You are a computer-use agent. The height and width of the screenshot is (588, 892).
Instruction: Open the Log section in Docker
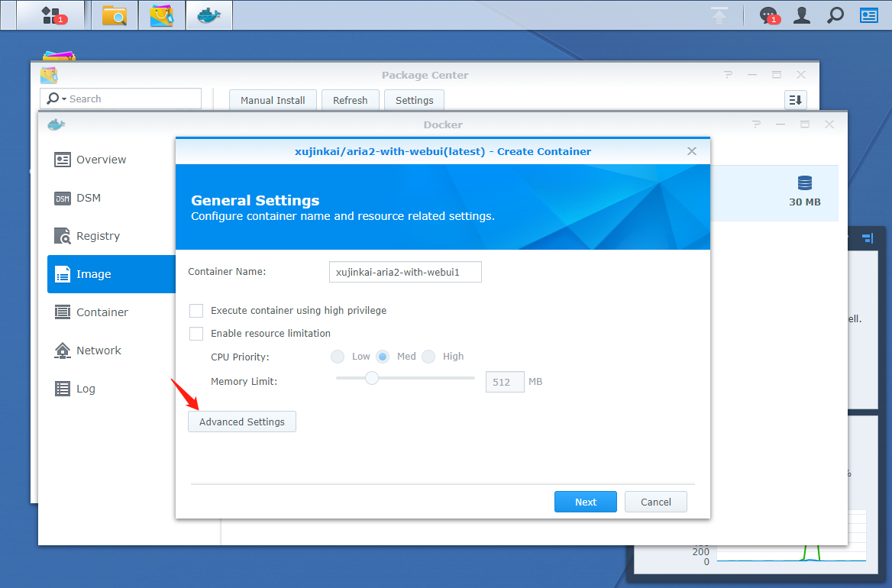coord(86,389)
